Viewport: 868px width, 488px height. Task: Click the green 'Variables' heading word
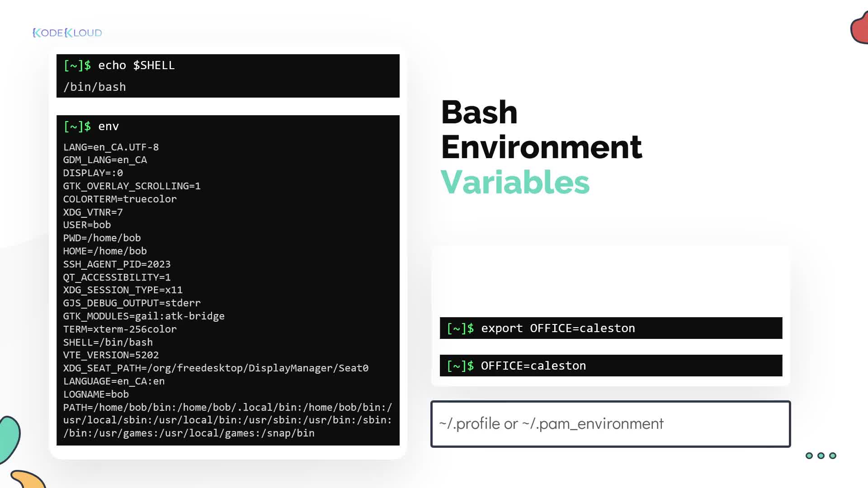515,182
